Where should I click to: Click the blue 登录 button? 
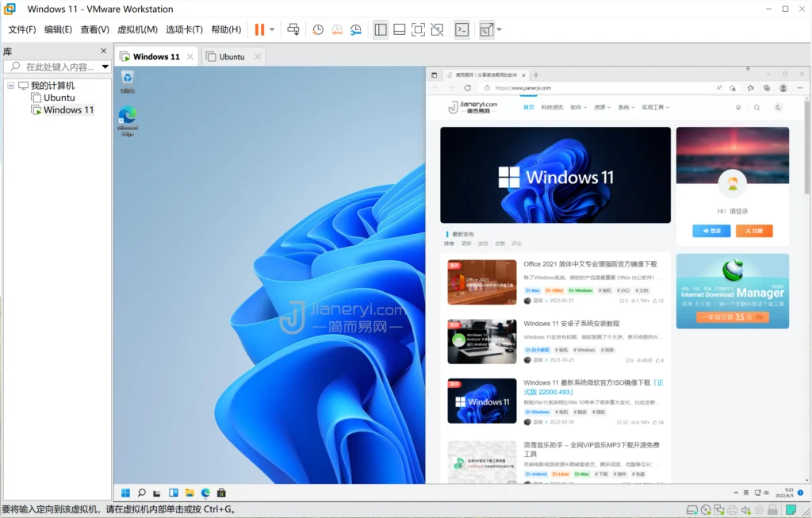click(x=711, y=231)
